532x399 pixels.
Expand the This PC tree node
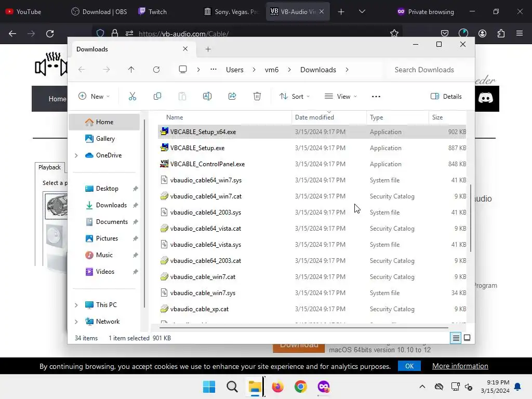[76, 305]
